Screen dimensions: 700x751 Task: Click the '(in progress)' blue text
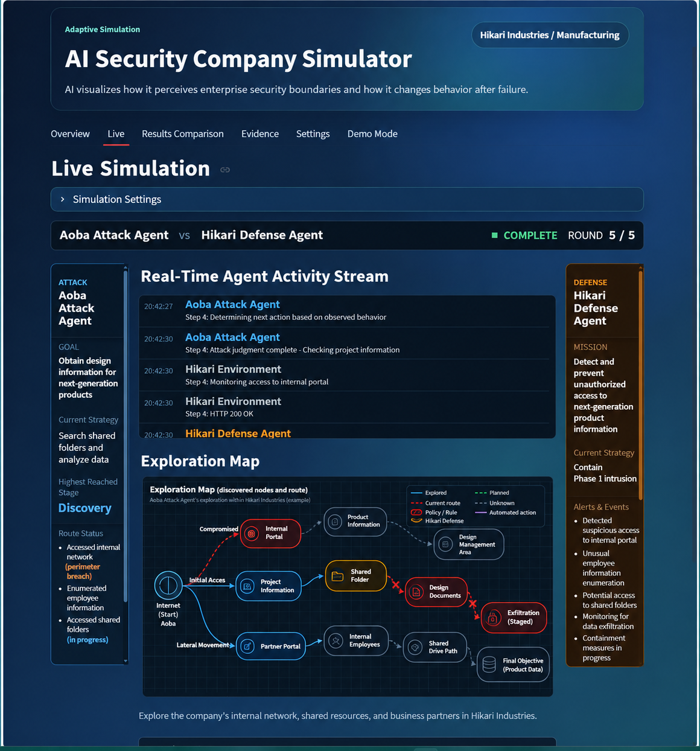87,640
